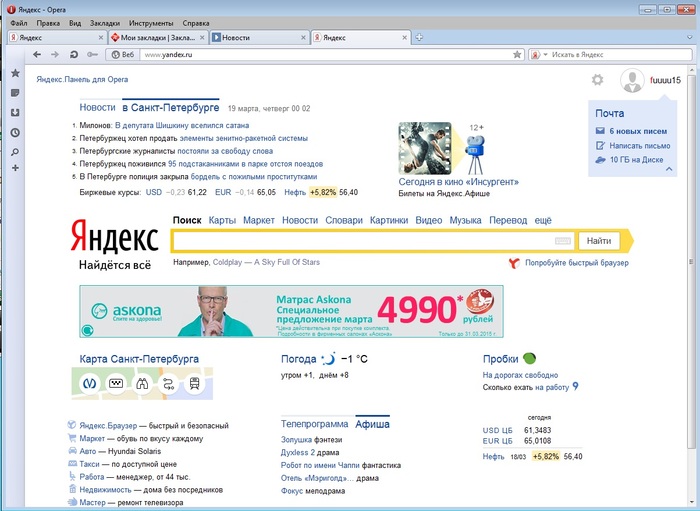Open the Маркет service link above search

(x=258, y=220)
